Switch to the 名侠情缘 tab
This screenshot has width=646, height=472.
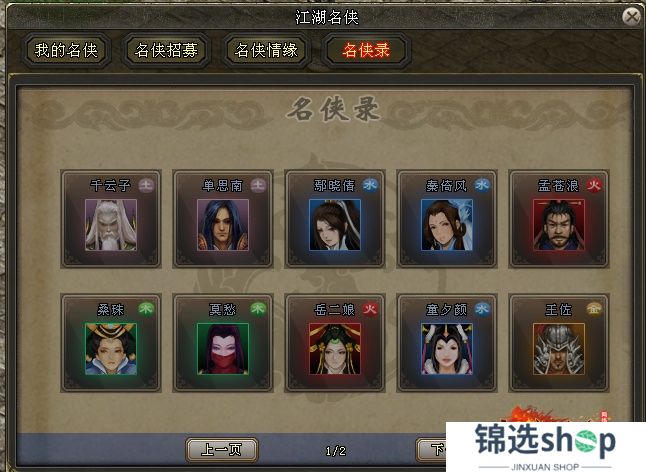pos(266,51)
